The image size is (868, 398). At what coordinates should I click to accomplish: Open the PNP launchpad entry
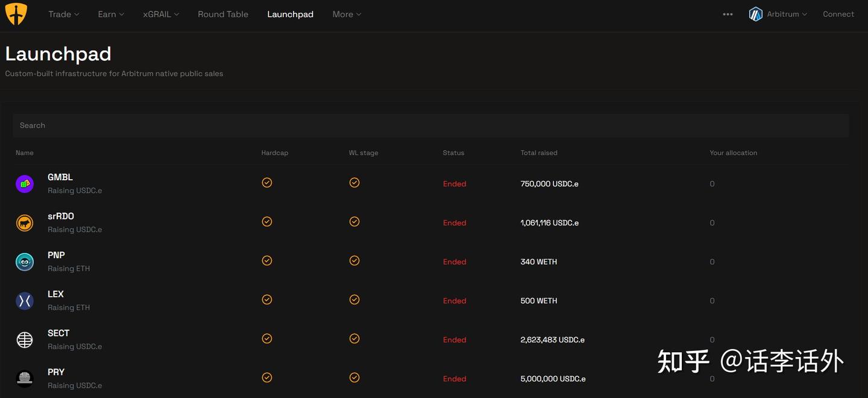click(432, 262)
